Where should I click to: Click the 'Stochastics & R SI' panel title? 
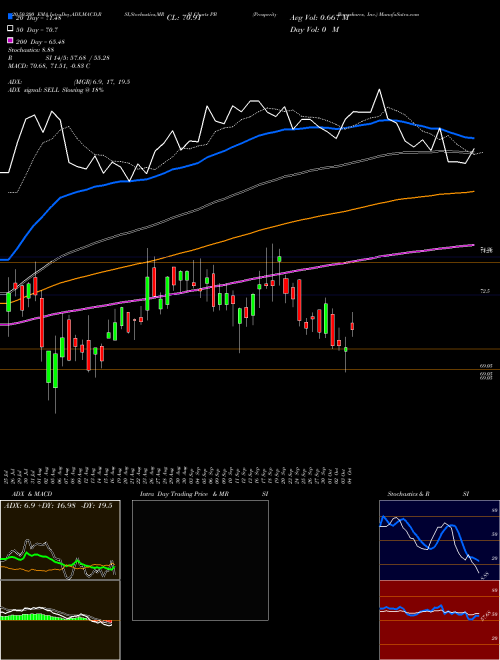[x=428, y=494]
